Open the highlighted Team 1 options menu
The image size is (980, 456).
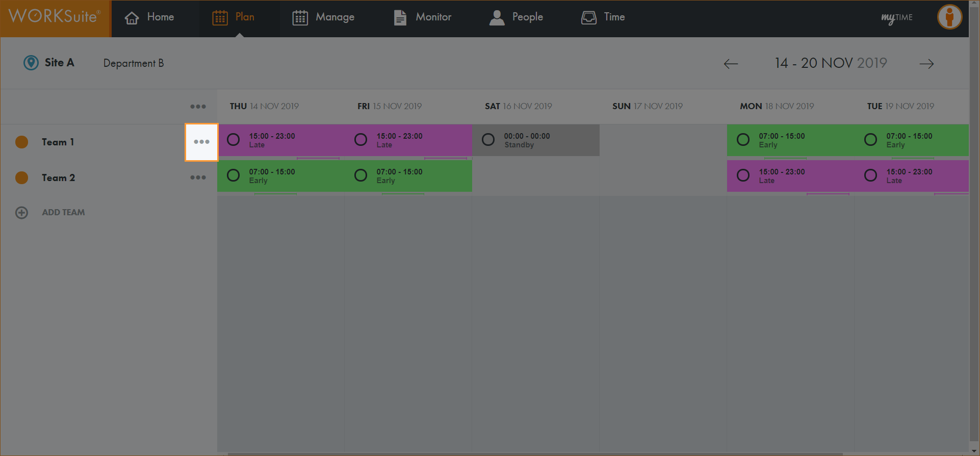201,142
